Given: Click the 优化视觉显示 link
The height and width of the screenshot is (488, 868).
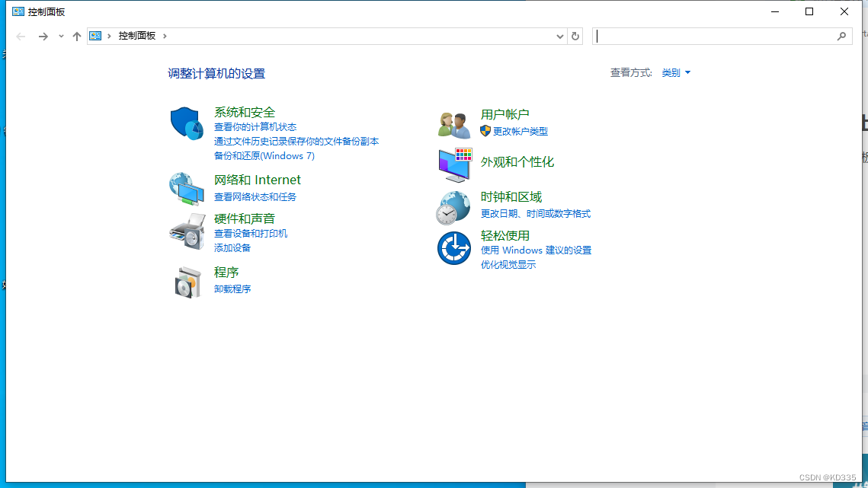Looking at the screenshot, I should pyautogui.click(x=508, y=264).
